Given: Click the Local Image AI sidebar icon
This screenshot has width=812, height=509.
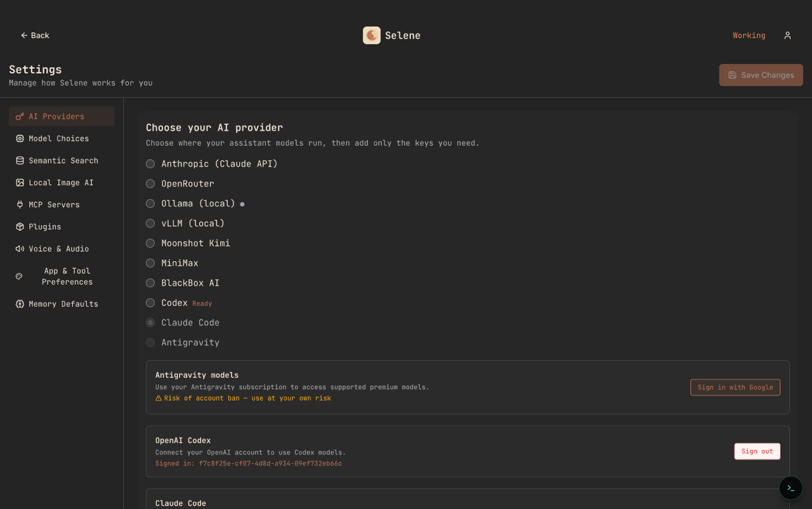Looking at the screenshot, I should pyautogui.click(x=20, y=183).
